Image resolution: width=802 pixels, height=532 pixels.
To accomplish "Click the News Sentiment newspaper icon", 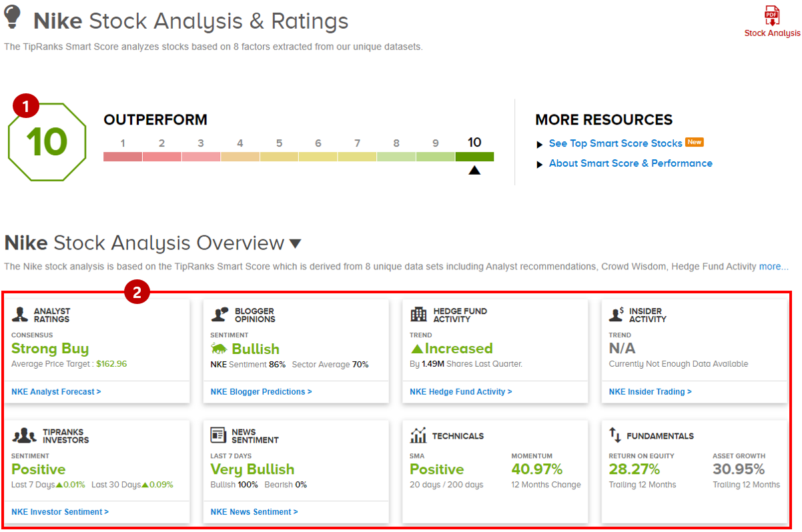I will coord(218,435).
